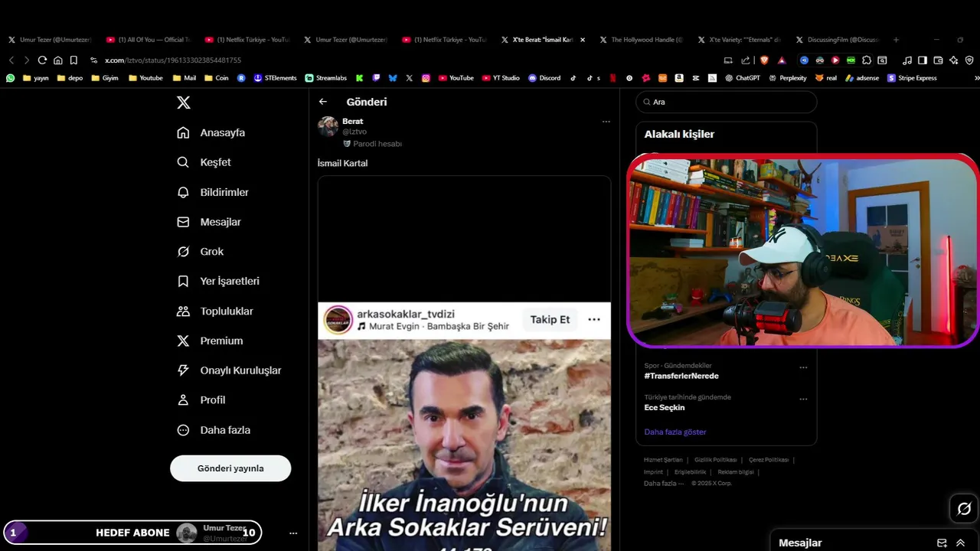980x551 pixels.
Task: Open embedded video three-dot menu
Action: (x=594, y=320)
